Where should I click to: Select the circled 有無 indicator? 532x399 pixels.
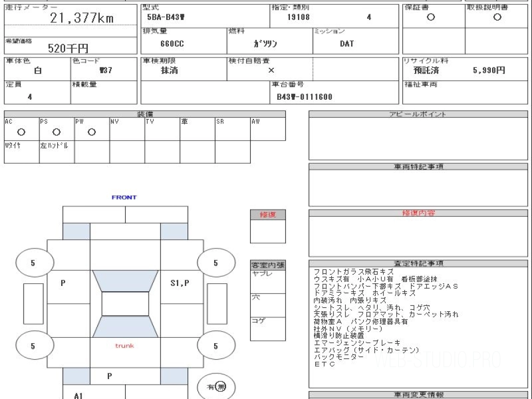pos(216,387)
